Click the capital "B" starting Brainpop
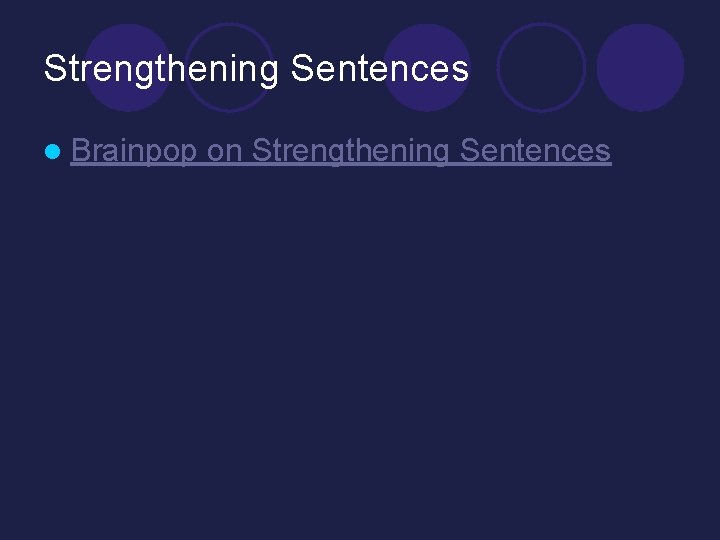Screen dimensions: 720x540 [80, 149]
